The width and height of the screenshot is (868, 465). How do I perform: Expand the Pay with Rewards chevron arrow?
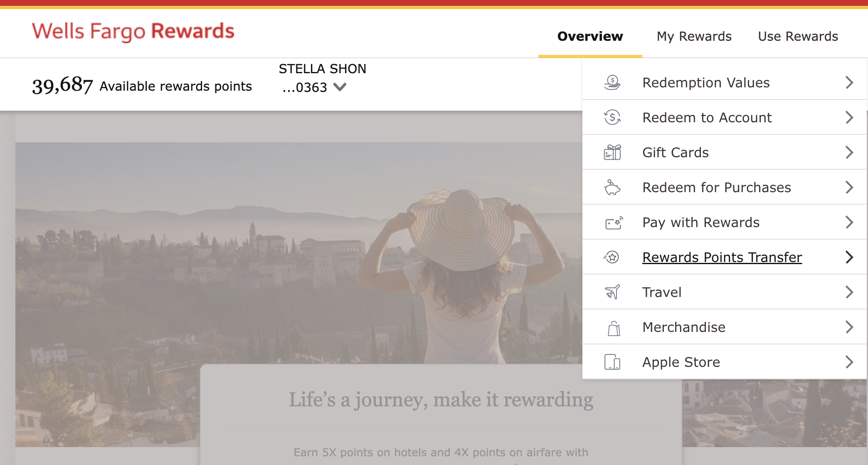click(849, 222)
